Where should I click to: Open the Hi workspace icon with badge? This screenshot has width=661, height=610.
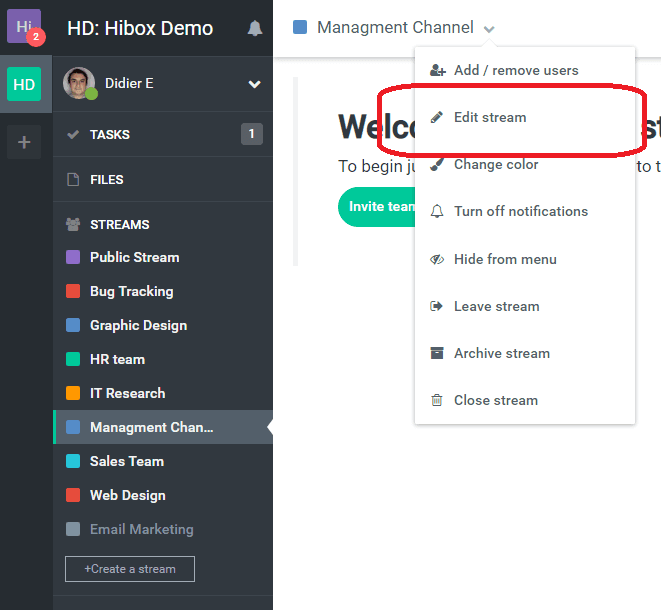pos(24,27)
